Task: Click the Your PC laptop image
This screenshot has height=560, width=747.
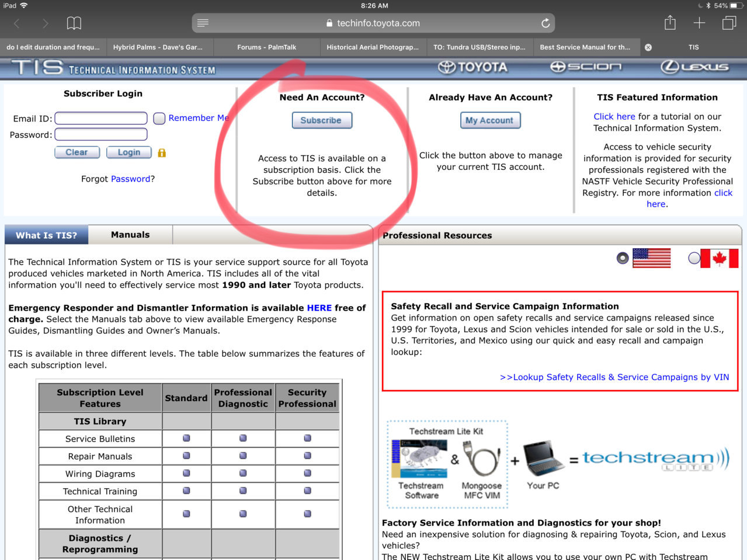Action: coord(543,458)
